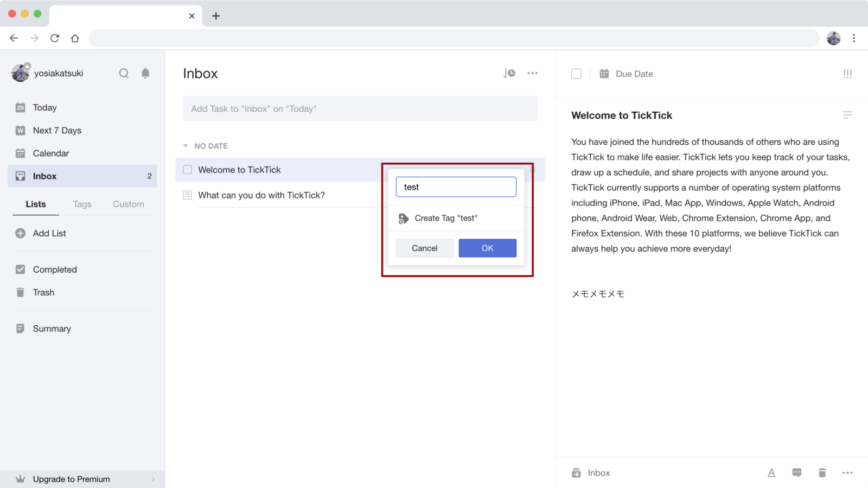Expand the Upgrade to Premium chevron

[153, 479]
